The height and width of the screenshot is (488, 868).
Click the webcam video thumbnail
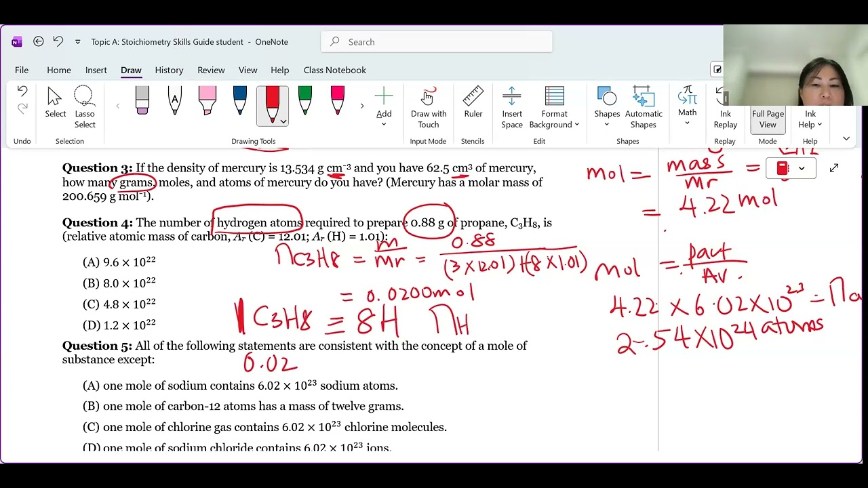tap(795, 65)
